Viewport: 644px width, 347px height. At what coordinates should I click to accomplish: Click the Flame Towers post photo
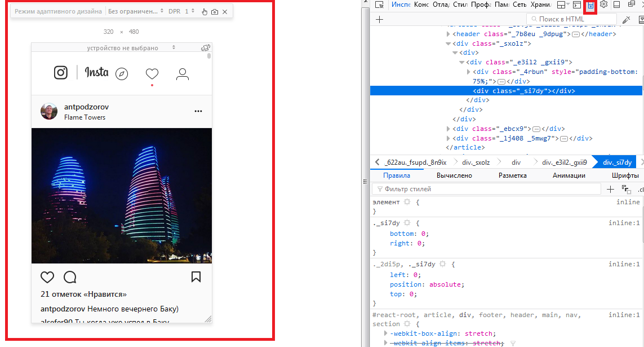[x=122, y=196]
